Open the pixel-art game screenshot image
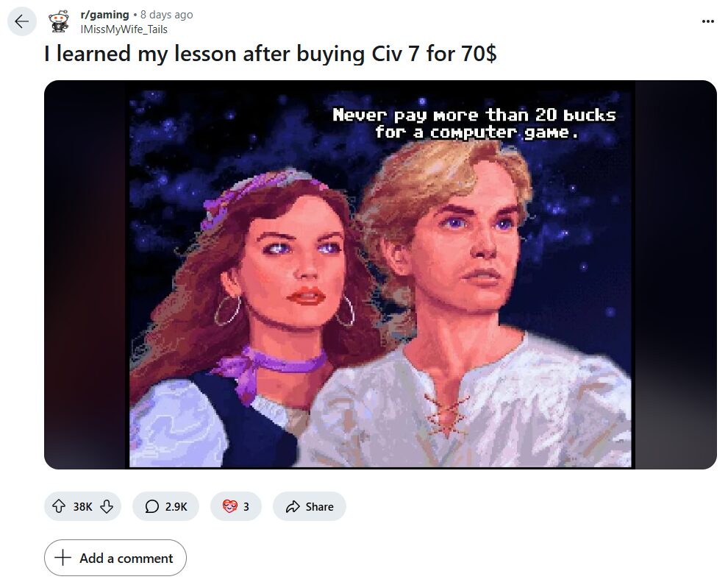The height and width of the screenshot is (585, 728). point(380,274)
